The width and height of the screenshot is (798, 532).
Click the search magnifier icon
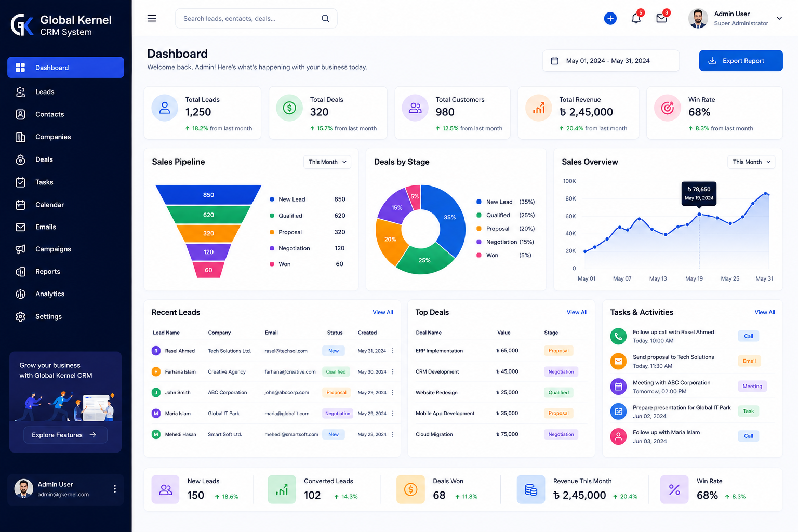point(325,18)
